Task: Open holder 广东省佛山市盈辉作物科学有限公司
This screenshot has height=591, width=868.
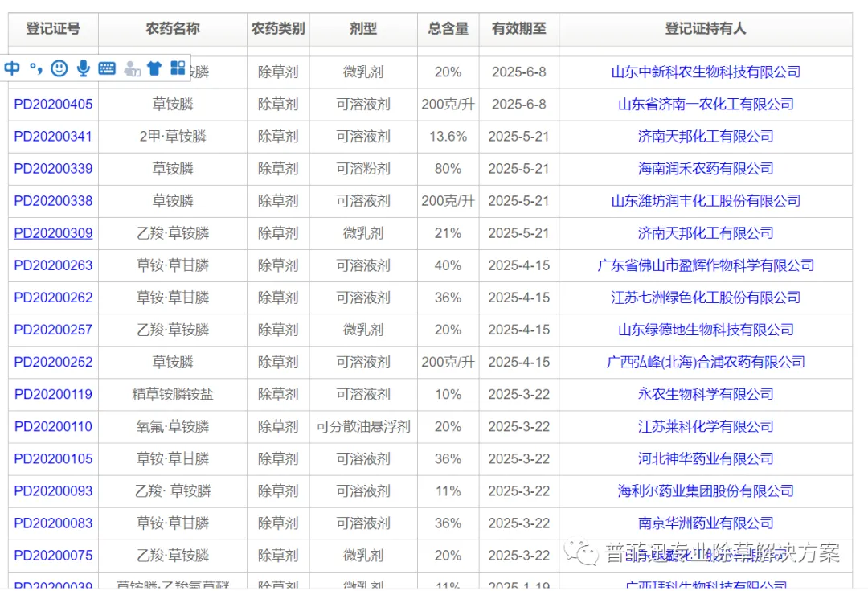Action: tap(706, 265)
